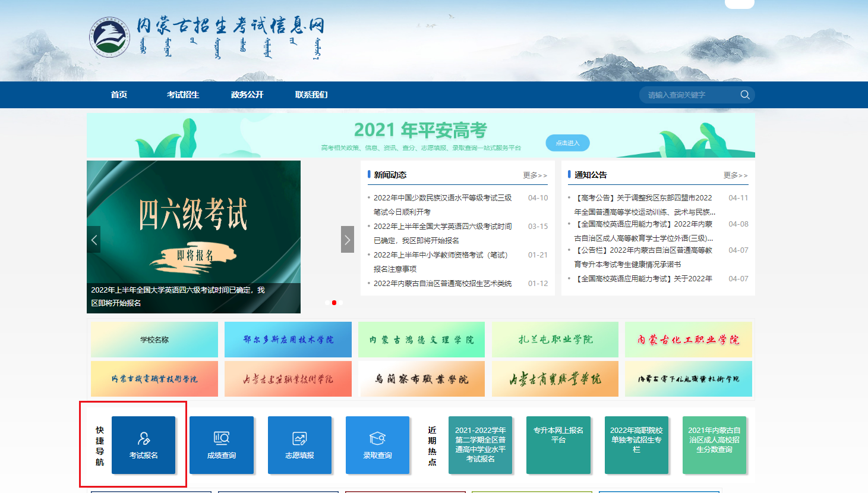Open 2021年内蒙古自治区成人高校招生分数查询 tile
Screen dimensions: 868x493
(715, 445)
